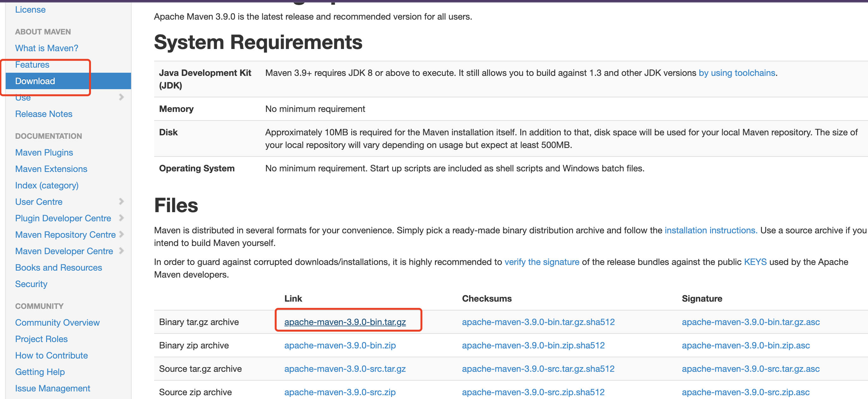
Task: Open the public KEYS link
Action: pos(755,262)
